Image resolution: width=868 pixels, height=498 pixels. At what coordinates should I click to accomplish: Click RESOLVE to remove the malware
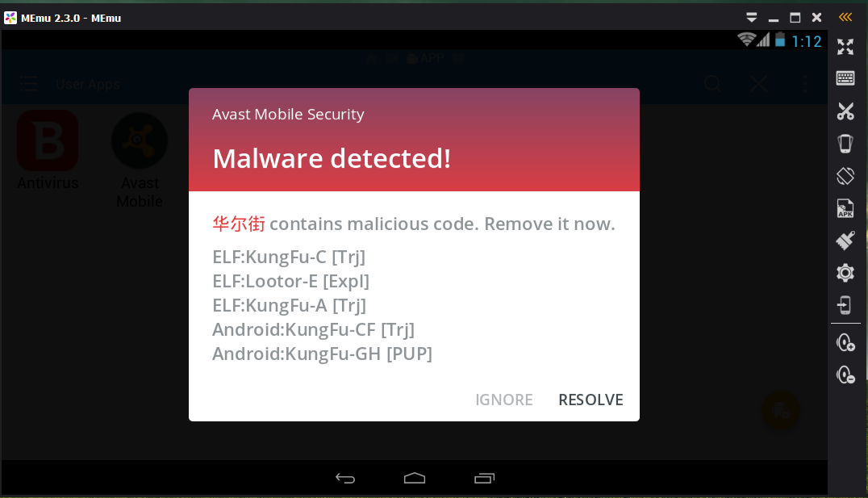pos(590,400)
